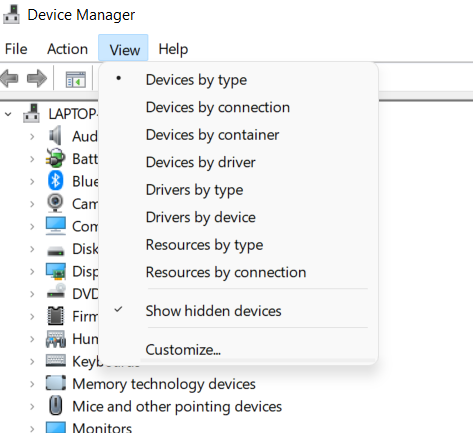Viewport: 473px width, 433px height.
Task: Expand the Disk drives category chevron
Action: pyautogui.click(x=32, y=249)
